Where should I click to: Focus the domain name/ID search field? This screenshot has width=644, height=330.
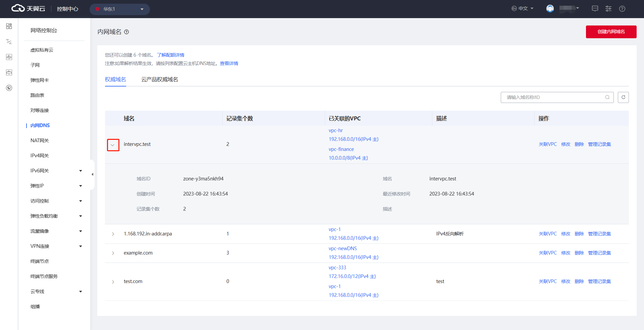[553, 97]
